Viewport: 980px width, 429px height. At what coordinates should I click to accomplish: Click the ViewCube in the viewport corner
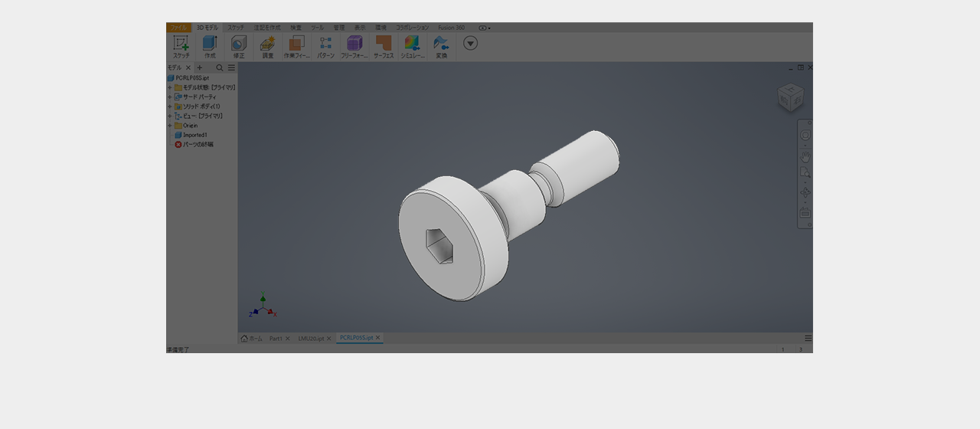(790, 97)
